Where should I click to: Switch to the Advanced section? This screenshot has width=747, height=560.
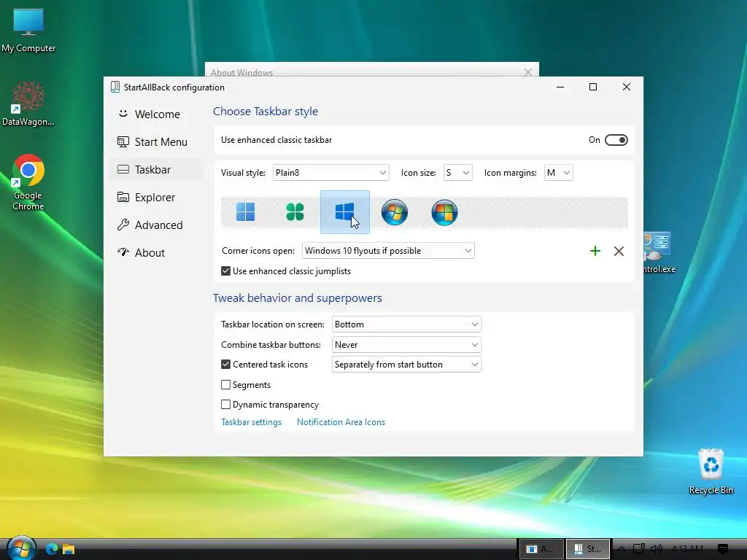click(156, 225)
